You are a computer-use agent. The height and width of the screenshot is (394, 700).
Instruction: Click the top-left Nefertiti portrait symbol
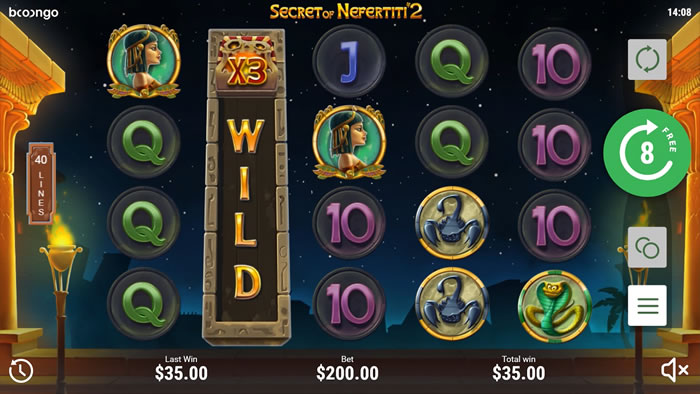(x=144, y=61)
